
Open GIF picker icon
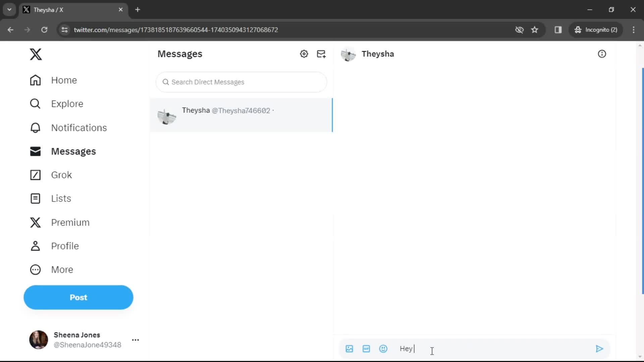(366, 349)
